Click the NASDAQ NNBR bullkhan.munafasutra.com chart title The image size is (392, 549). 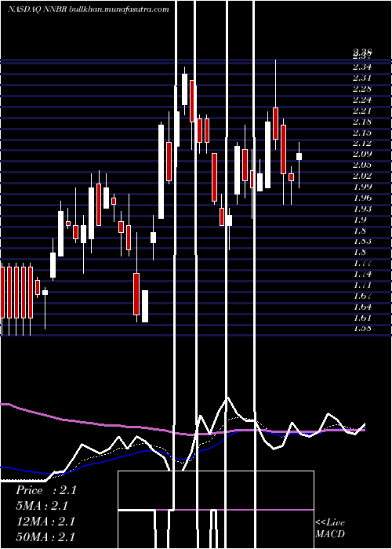pos(89,9)
